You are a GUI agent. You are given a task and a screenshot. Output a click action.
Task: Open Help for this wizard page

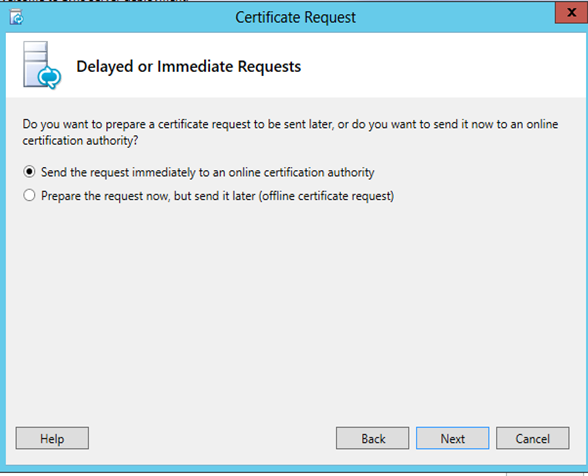[52, 438]
